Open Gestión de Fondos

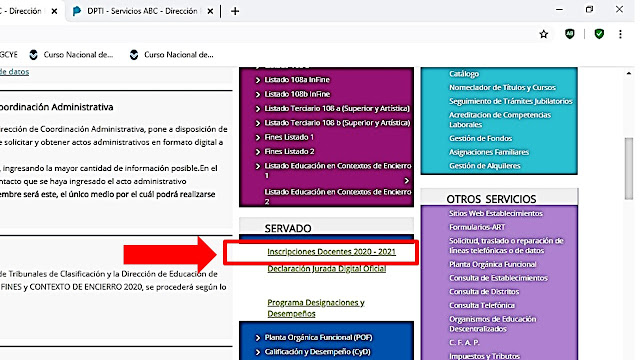pos(480,138)
